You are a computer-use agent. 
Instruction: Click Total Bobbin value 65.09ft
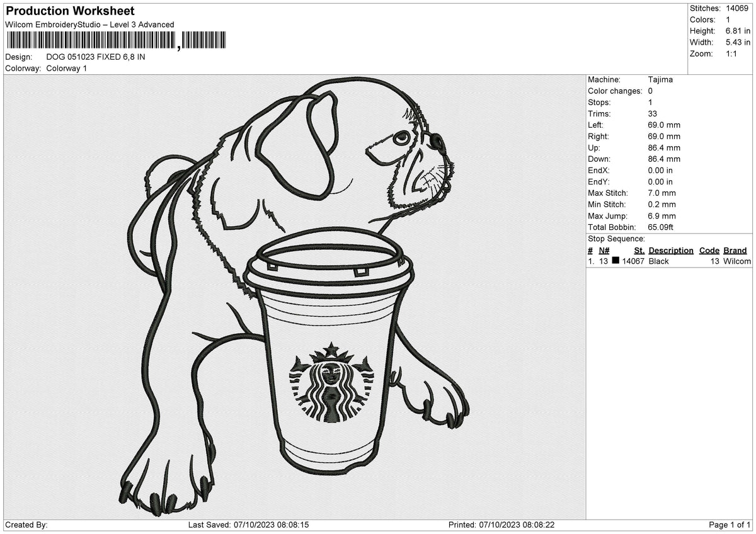pos(662,227)
